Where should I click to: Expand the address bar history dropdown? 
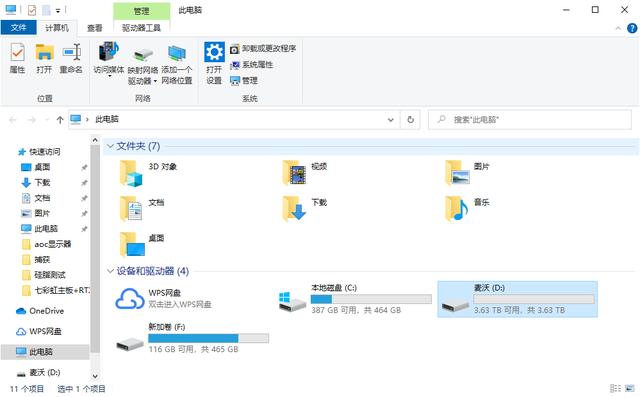tap(391, 120)
